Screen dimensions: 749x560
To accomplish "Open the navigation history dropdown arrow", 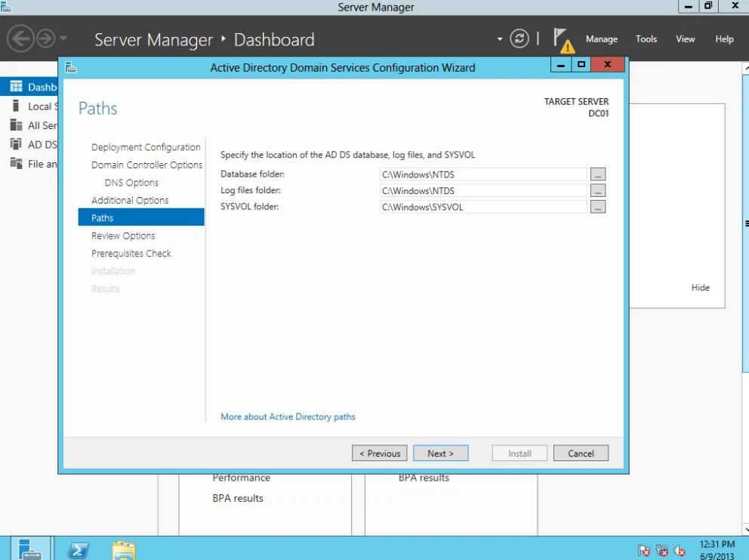I will tap(63, 38).
